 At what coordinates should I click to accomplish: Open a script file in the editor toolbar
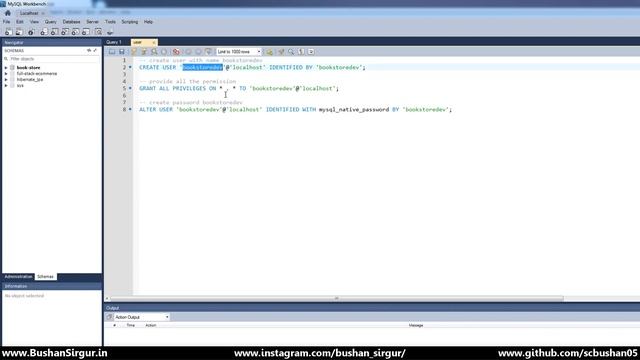[112, 52]
